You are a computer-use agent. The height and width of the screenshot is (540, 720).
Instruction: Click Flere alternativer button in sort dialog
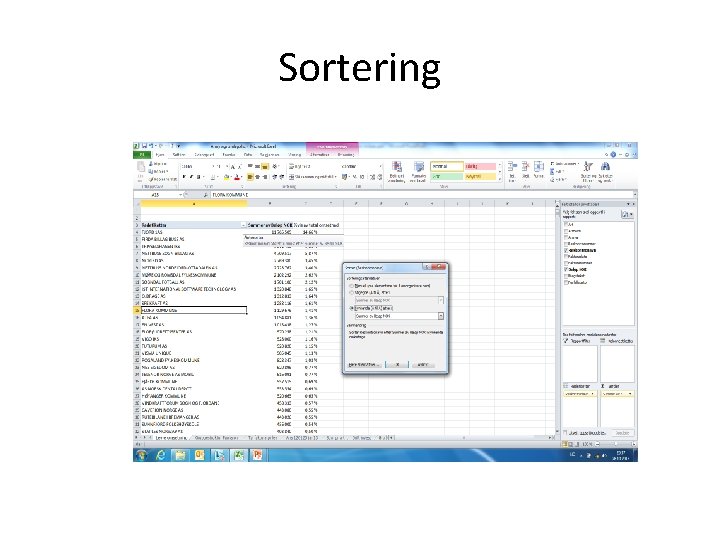[365, 365]
